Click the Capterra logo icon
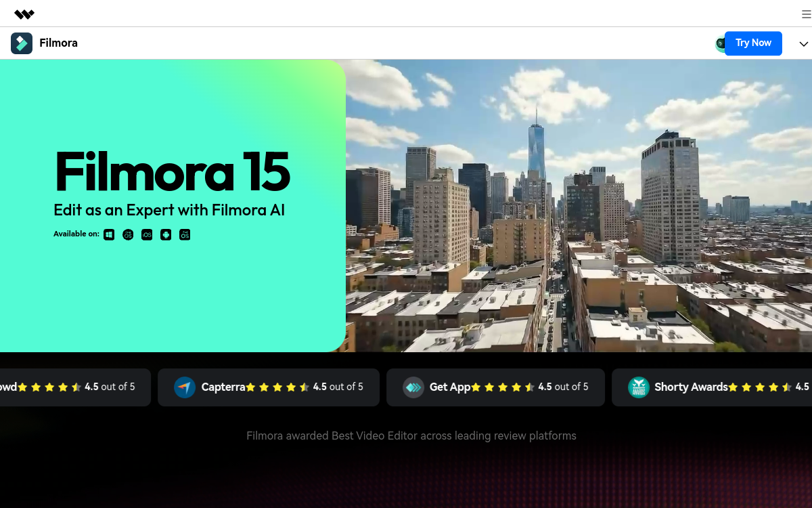812x508 pixels. click(x=185, y=387)
